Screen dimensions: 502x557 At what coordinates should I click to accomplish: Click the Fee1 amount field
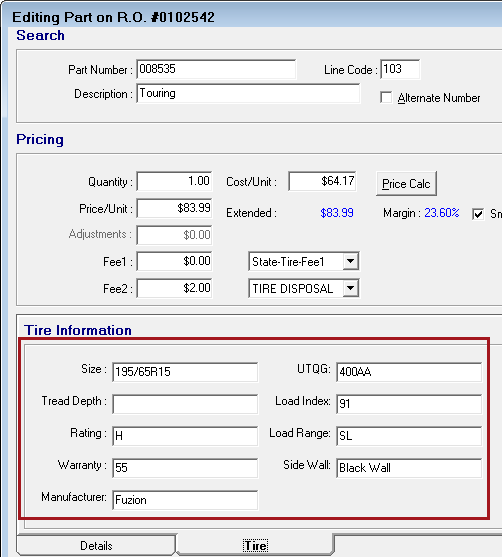[174, 261]
